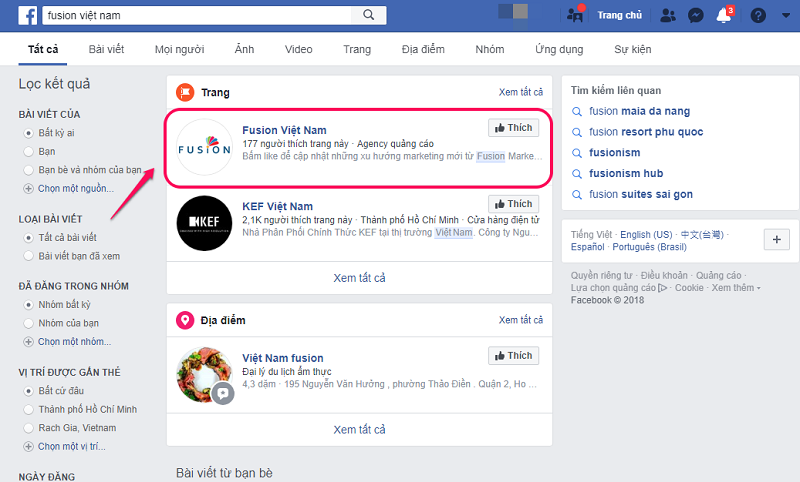
Task: Click the pink Địa điểm pin icon
Action: [x=185, y=320]
